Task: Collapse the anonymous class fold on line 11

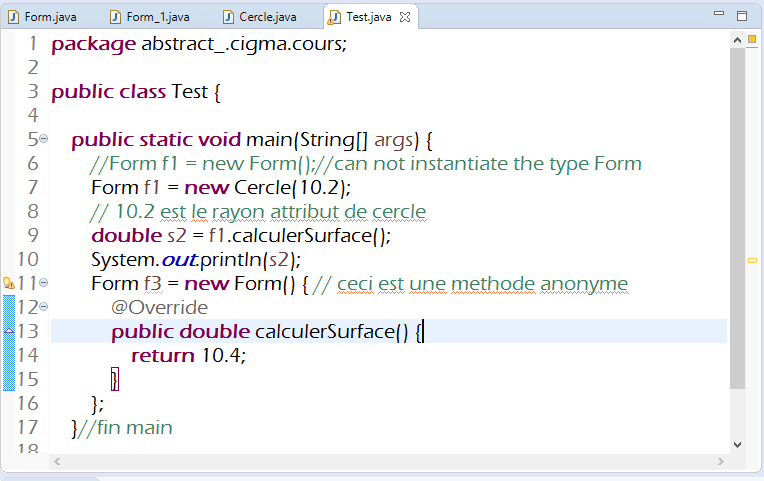Action: (x=43, y=282)
